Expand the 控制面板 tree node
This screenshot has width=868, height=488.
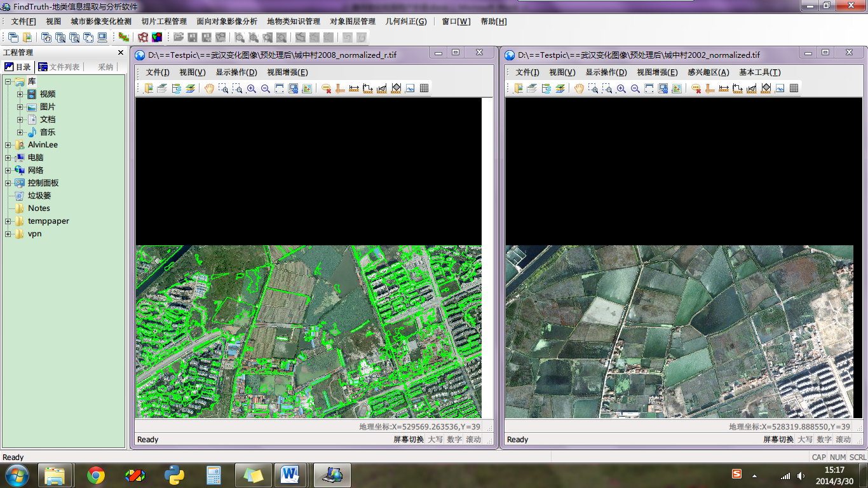point(8,183)
